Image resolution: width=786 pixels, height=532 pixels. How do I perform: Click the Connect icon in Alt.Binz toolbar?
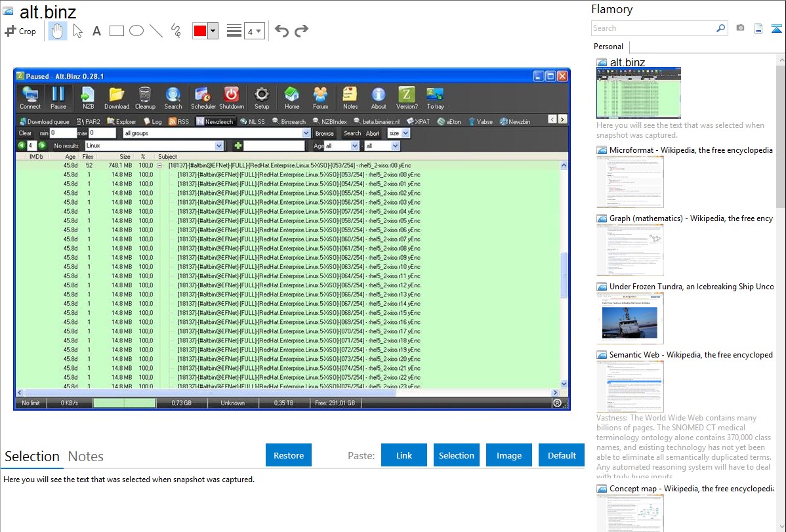click(30, 97)
